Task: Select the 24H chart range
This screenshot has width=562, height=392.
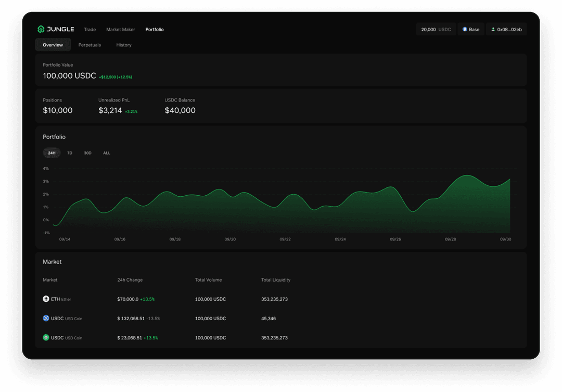Action: pyautogui.click(x=52, y=153)
